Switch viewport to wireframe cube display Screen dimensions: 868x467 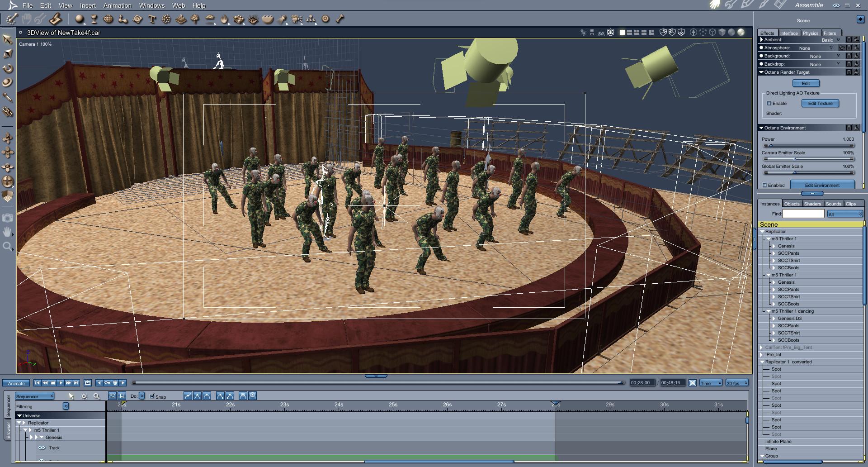click(712, 32)
